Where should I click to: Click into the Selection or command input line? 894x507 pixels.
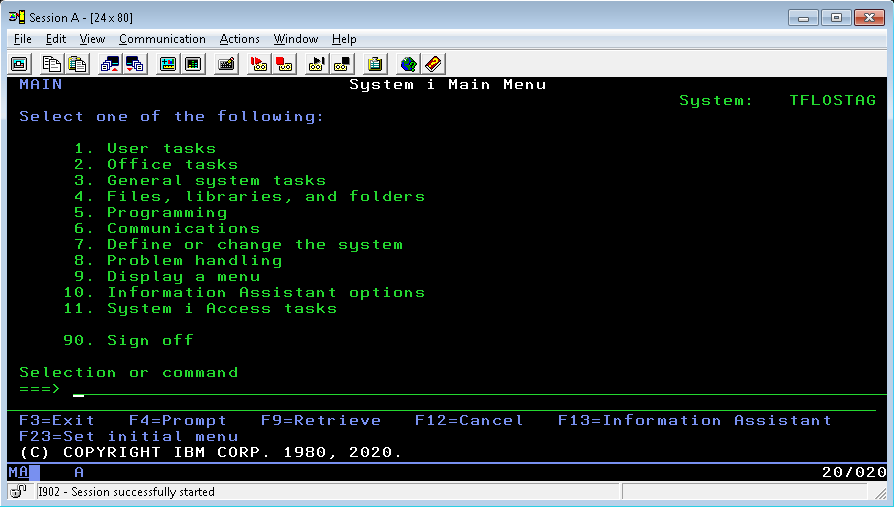[x=479, y=388]
